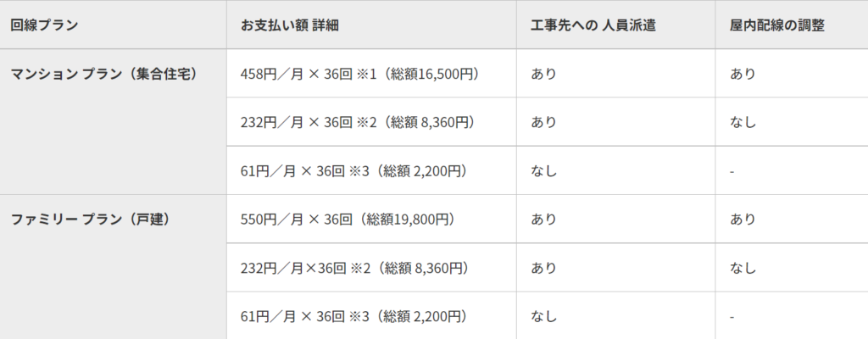Select the 総額16,500円 total text
This screenshot has height=339, width=868.
pyautogui.click(x=431, y=74)
